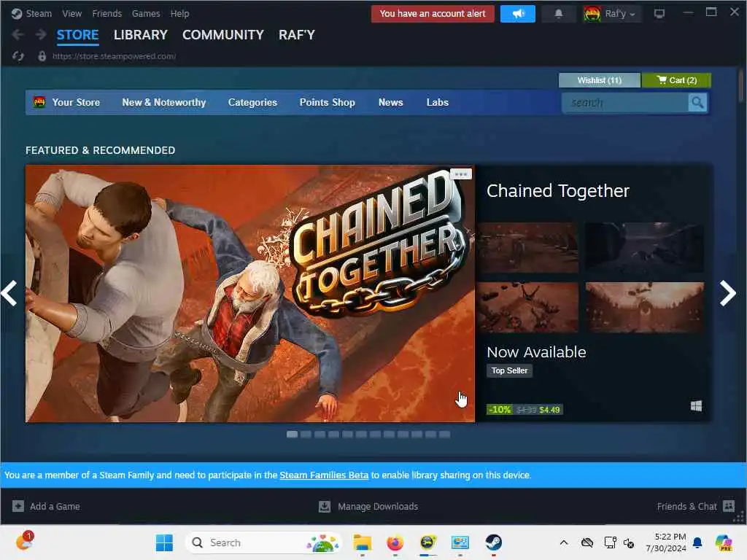
Task: Click Steam icon in taskbar
Action: [494, 542]
